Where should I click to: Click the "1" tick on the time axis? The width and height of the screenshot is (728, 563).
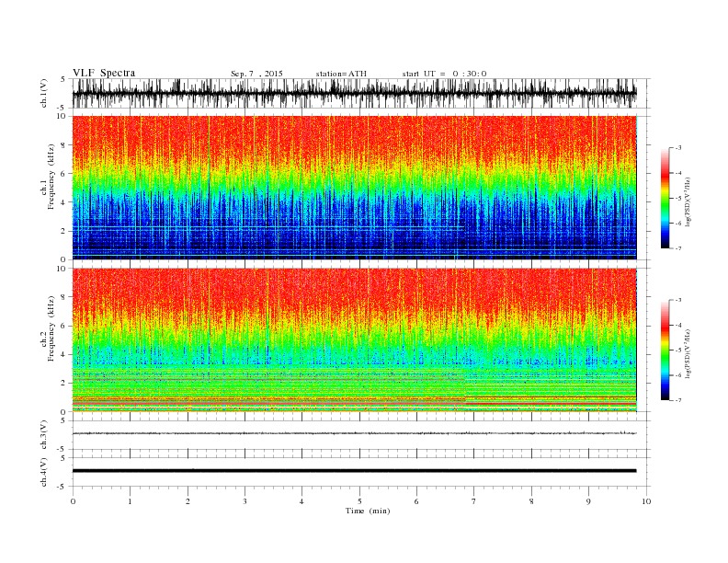pyautogui.click(x=130, y=501)
